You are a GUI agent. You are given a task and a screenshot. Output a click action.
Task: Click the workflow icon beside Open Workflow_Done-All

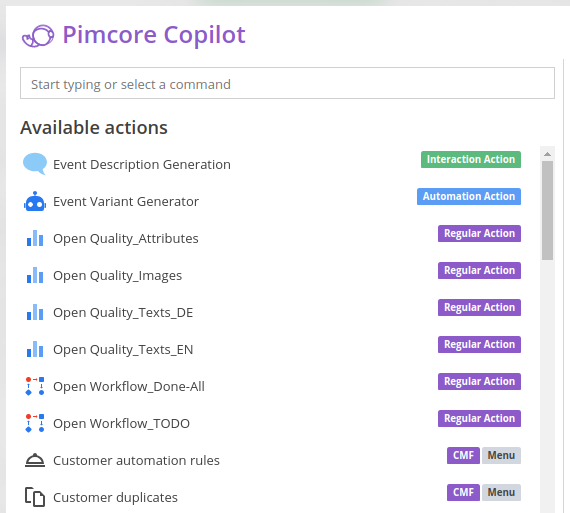35,386
